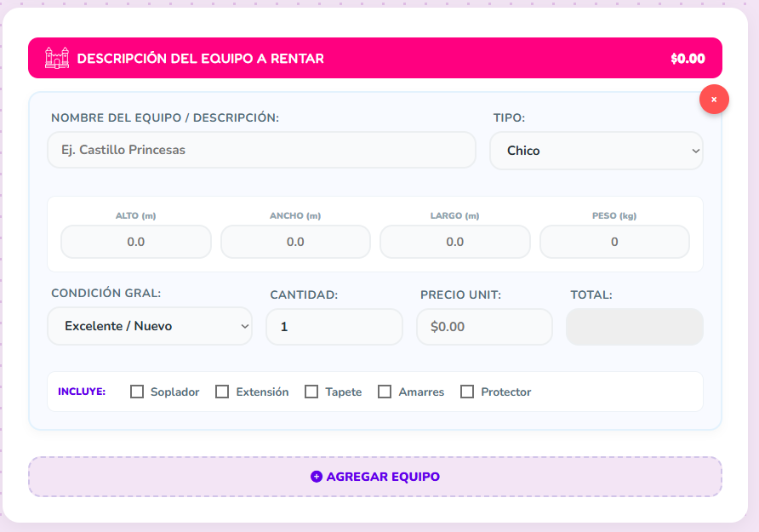Tick the Amarres checkbox
This screenshot has width=759, height=532.
pos(385,392)
